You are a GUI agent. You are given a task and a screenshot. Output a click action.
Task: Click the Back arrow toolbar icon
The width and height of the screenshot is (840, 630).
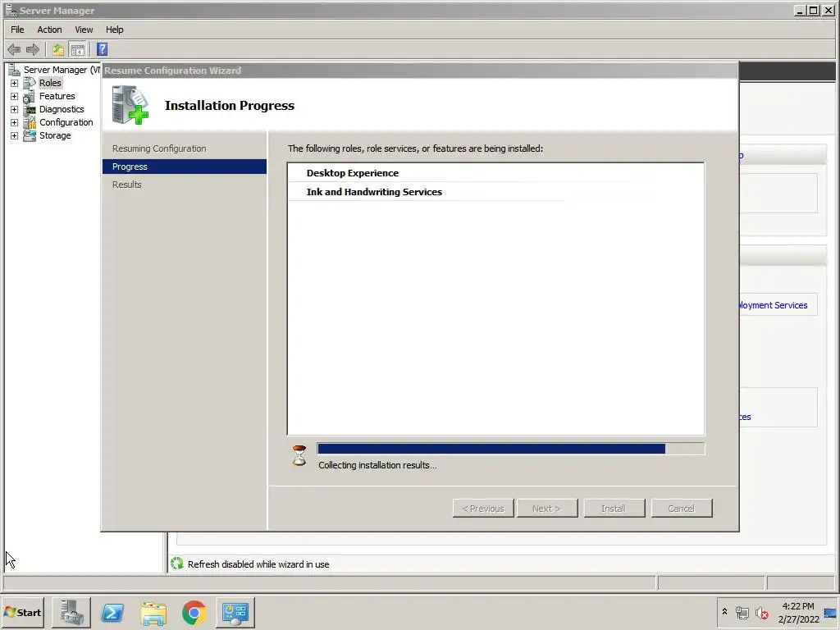(14, 50)
